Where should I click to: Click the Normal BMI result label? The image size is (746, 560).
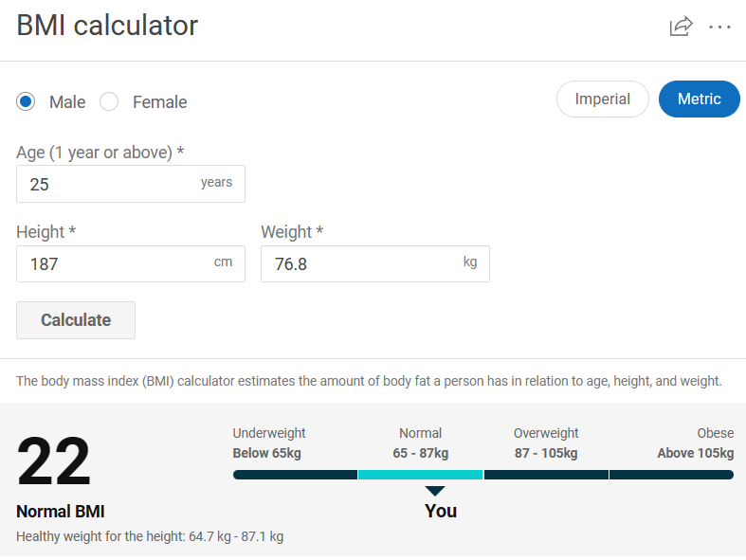[x=60, y=512]
